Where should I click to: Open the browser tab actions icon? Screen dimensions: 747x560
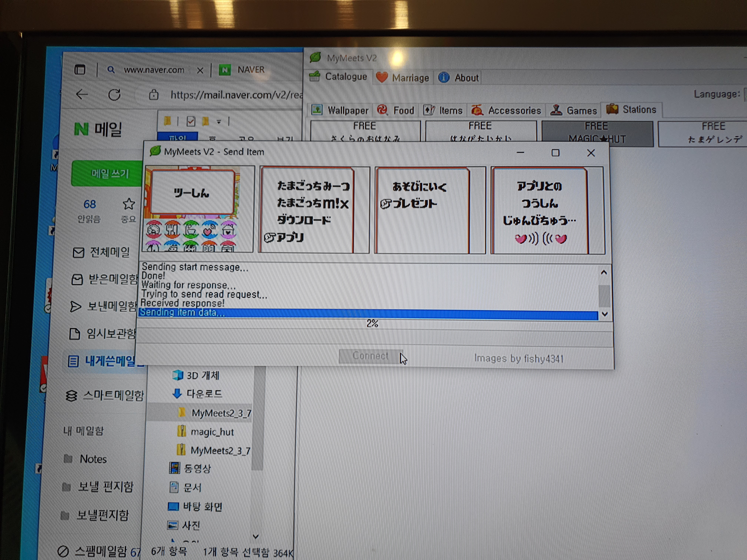click(80, 70)
